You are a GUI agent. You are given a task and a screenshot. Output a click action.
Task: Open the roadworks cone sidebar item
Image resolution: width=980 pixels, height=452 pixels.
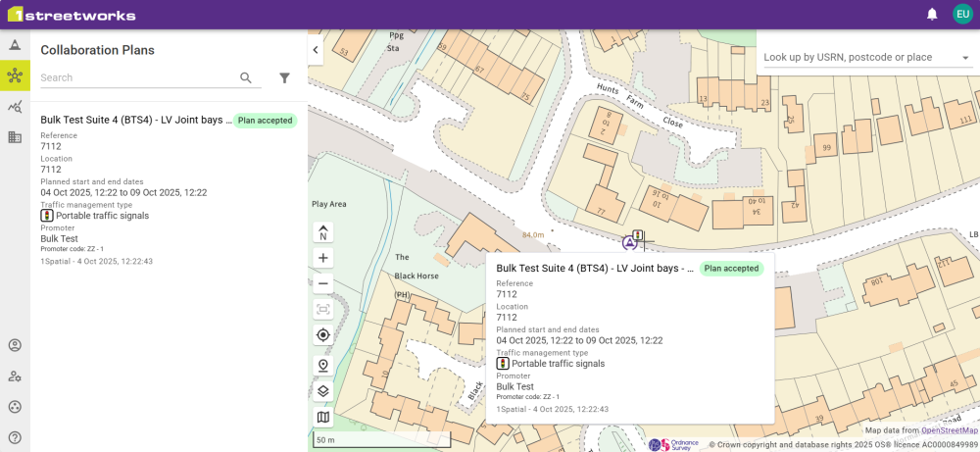point(15,45)
